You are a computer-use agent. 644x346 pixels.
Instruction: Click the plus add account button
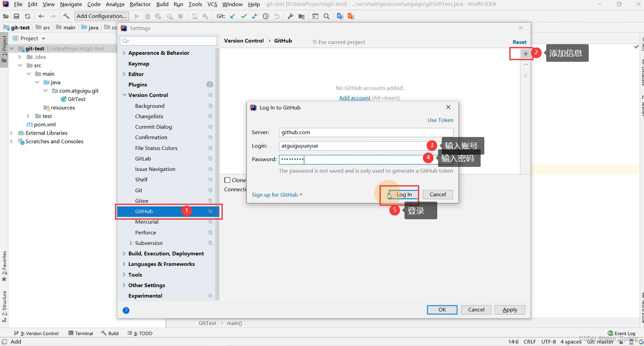tap(526, 54)
